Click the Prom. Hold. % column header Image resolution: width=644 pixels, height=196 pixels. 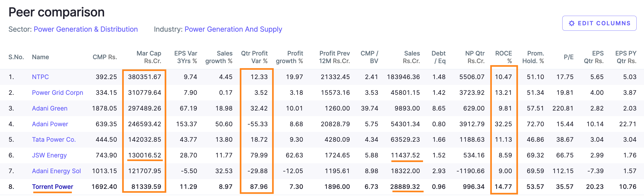533,57
